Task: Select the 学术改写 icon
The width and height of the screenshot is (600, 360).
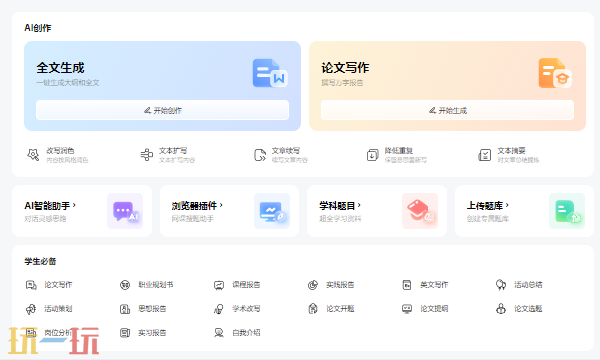Action: click(219, 309)
